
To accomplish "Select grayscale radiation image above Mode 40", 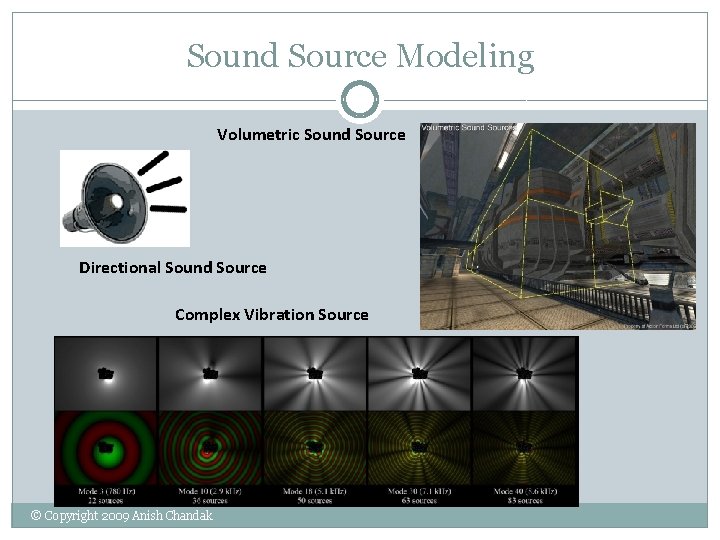I will 524,374.
